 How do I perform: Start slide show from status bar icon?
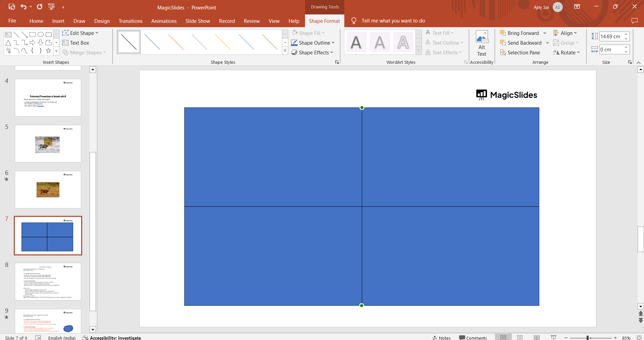(x=554, y=337)
